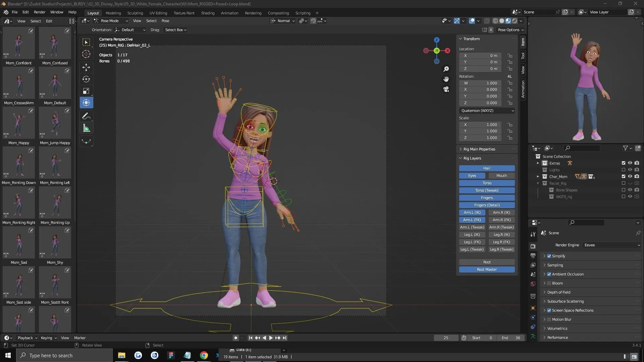Enable Wireframe viewport shading

[x=495, y=20]
